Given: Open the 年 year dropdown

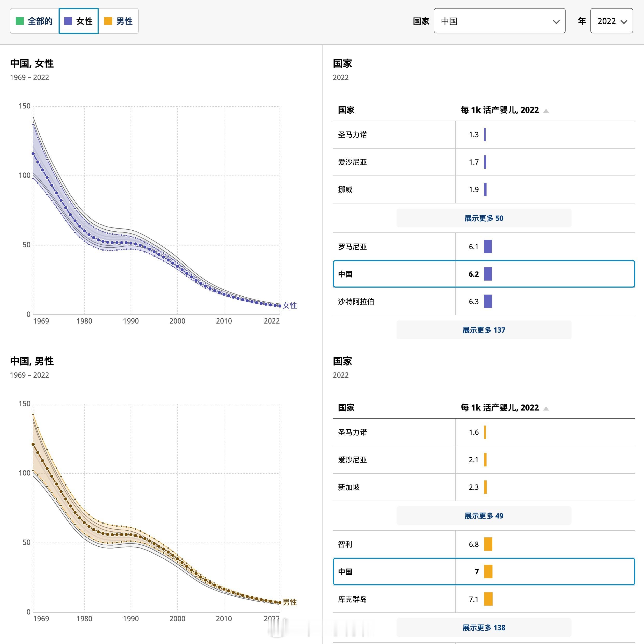Looking at the screenshot, I should click(611, 21).
